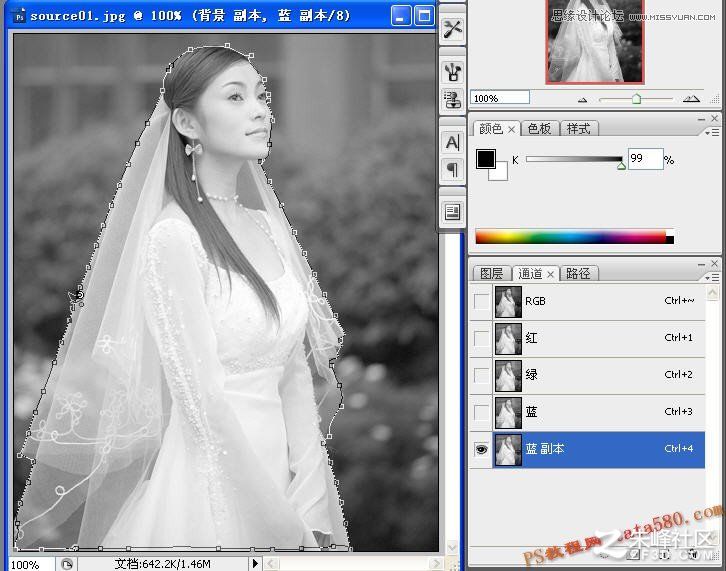Image resolution: width=726 pixels, height=571 pixels.
Task: Toggle visibility eye of 蓝 副本 channel
Action: [x=482, y=449]
